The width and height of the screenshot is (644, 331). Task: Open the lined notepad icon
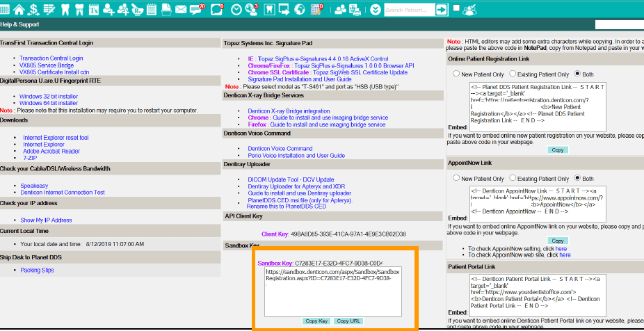point(151,9)
